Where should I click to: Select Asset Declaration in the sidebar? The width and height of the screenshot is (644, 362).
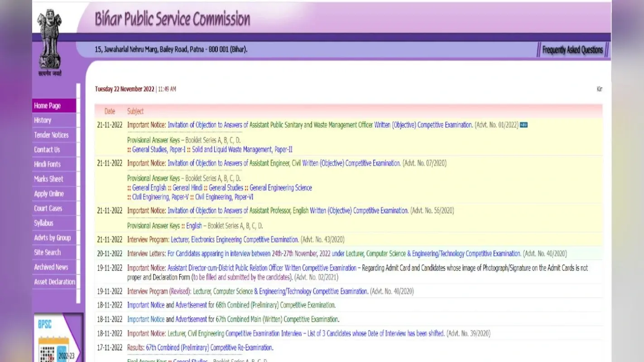[54, 282]
